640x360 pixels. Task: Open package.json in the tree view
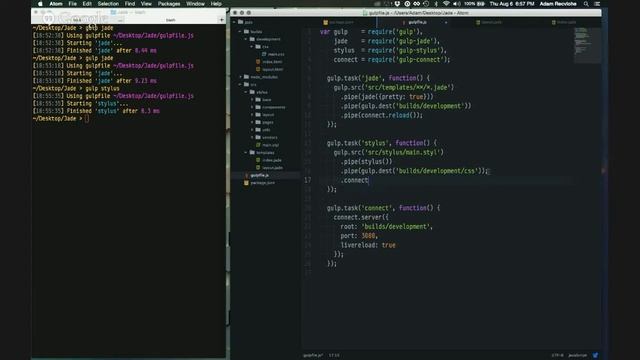click(262, 183)
